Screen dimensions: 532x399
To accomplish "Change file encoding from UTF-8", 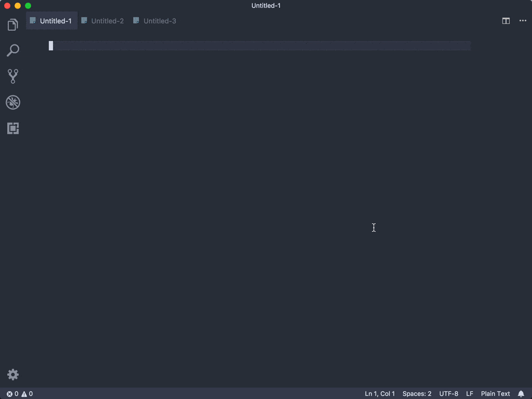I will coord(448,394).
